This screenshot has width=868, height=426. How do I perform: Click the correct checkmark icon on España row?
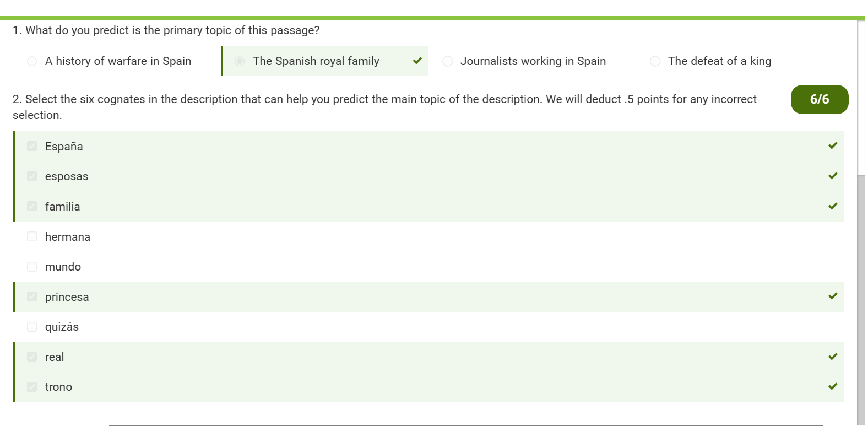[x=832, y=145]
